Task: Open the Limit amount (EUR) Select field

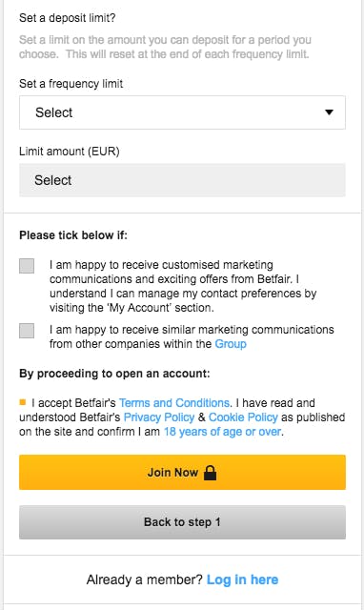Action: 182,180
